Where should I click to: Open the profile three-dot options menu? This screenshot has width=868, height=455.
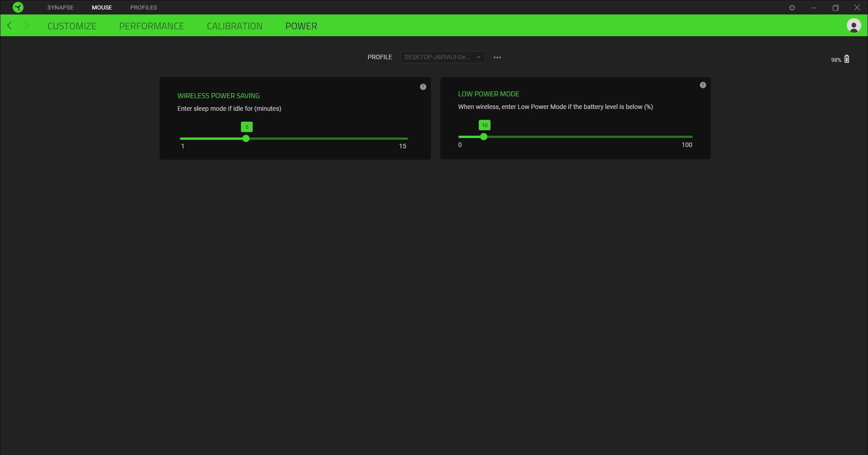pos(497,57)
